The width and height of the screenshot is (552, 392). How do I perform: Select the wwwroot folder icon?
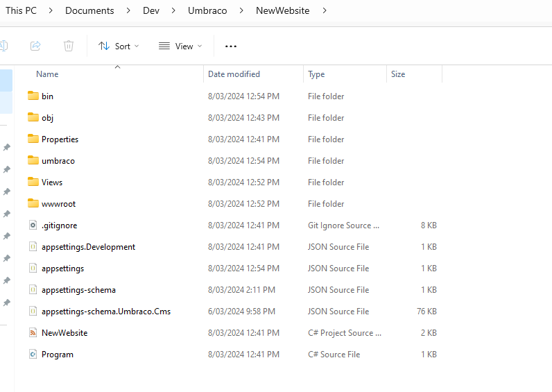coord(33,203)
